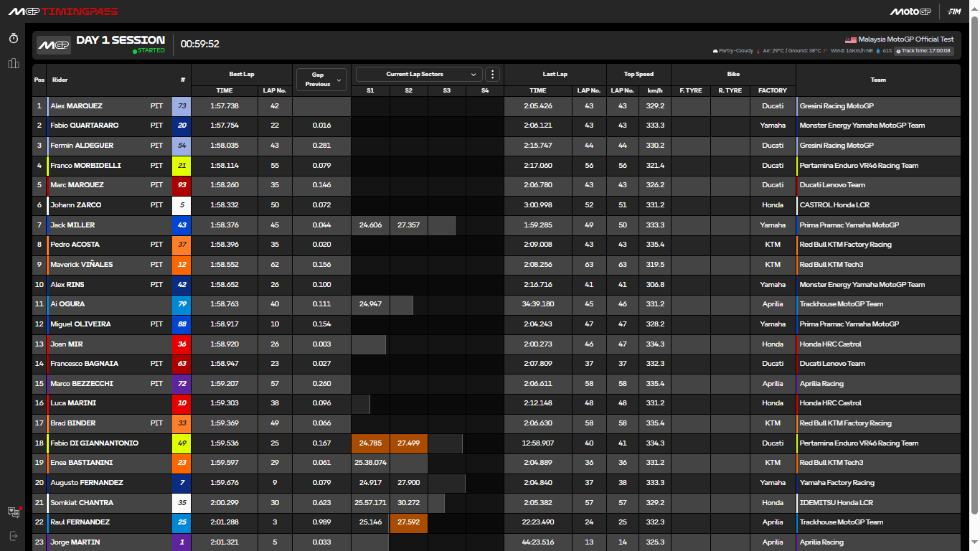
Task: Click top speed 335.4 in Pedro Acosta's row
Action: (x=654, y=245)
